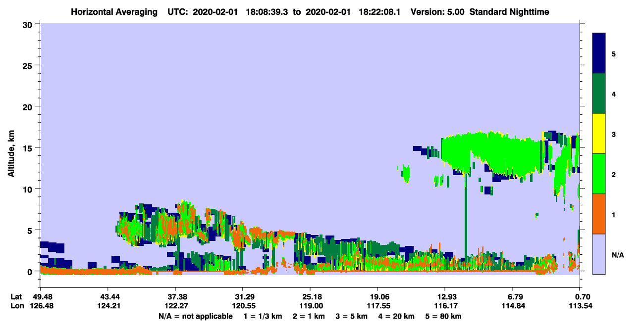Click the '3 = 5 km' legend entry

352,316
